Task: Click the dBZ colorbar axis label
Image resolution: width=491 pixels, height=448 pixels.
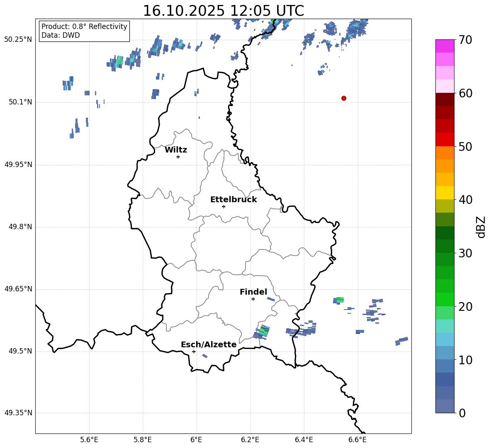Action: 481,227
